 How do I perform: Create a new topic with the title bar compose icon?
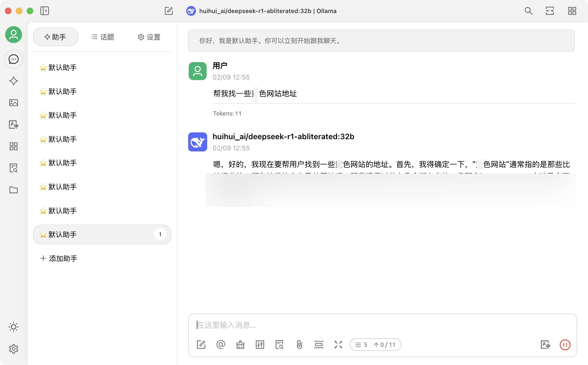tap(169, 11)
